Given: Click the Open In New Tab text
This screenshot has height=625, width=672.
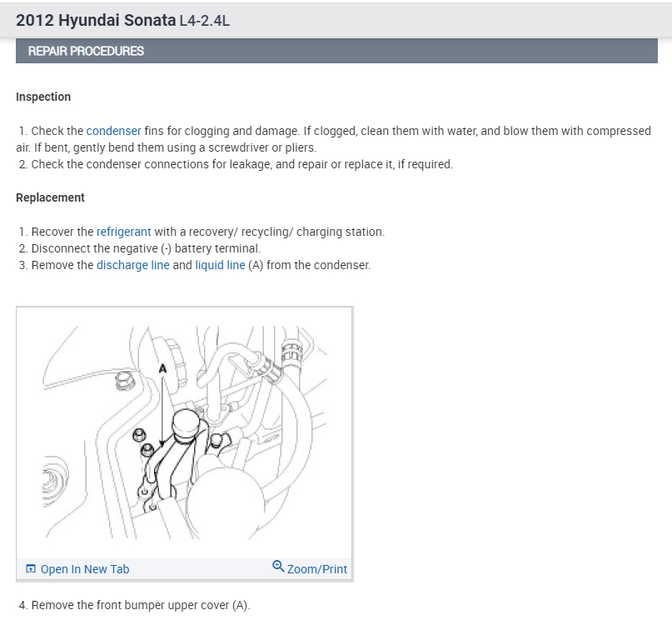Looking at the screenshot, I should pyautogui.click(x=85, y=569).
